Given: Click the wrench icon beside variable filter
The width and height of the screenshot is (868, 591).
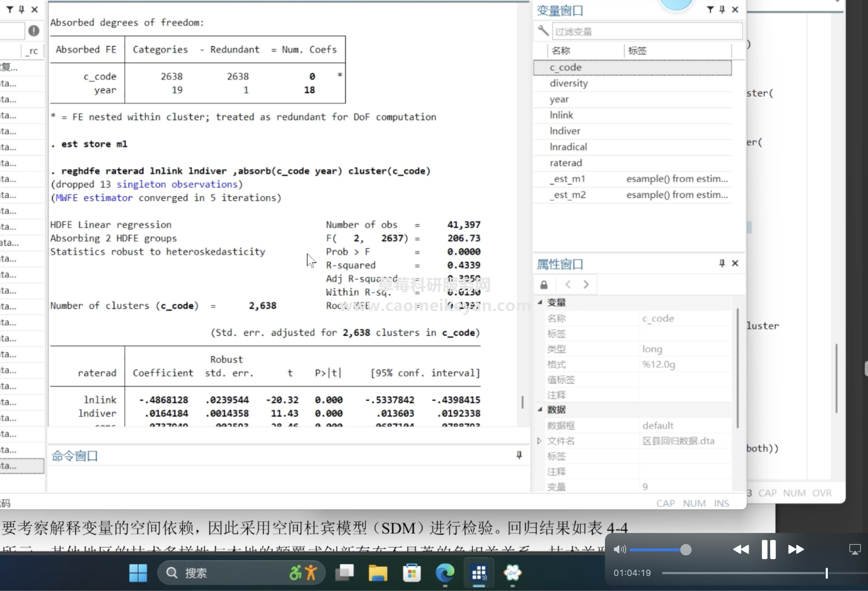Looking at the screenshot, I should click(543, 31).
